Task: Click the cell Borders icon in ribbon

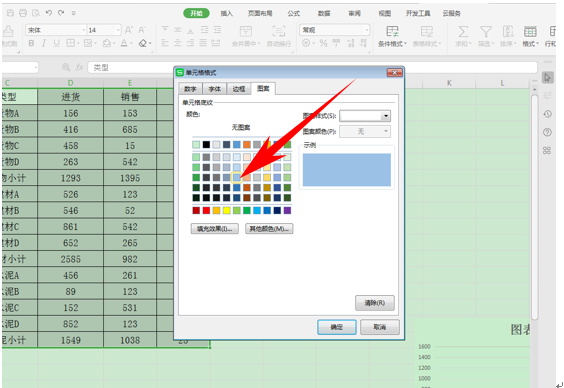Action: tap(70, 44)
